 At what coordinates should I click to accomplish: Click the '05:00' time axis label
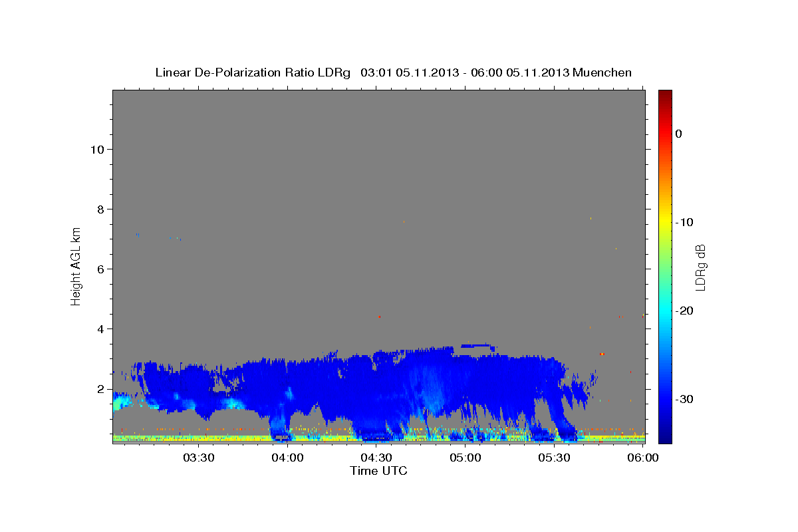coord(465,458)
